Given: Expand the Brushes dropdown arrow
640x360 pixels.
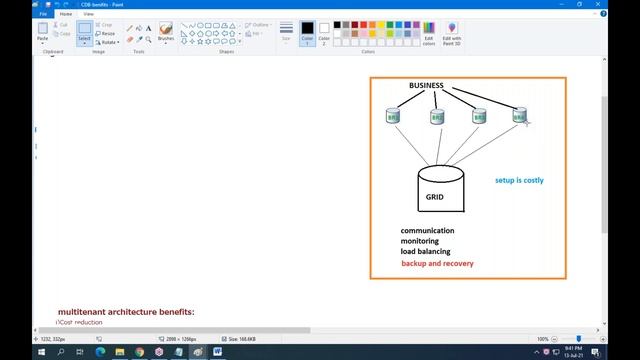Looking at the screenshot, I should (166, 42).
